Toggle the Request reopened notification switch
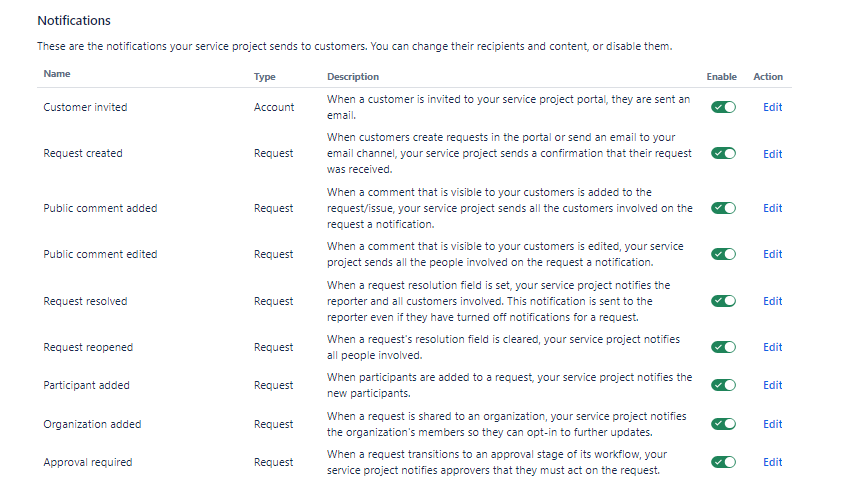 [x=723, y=347]
